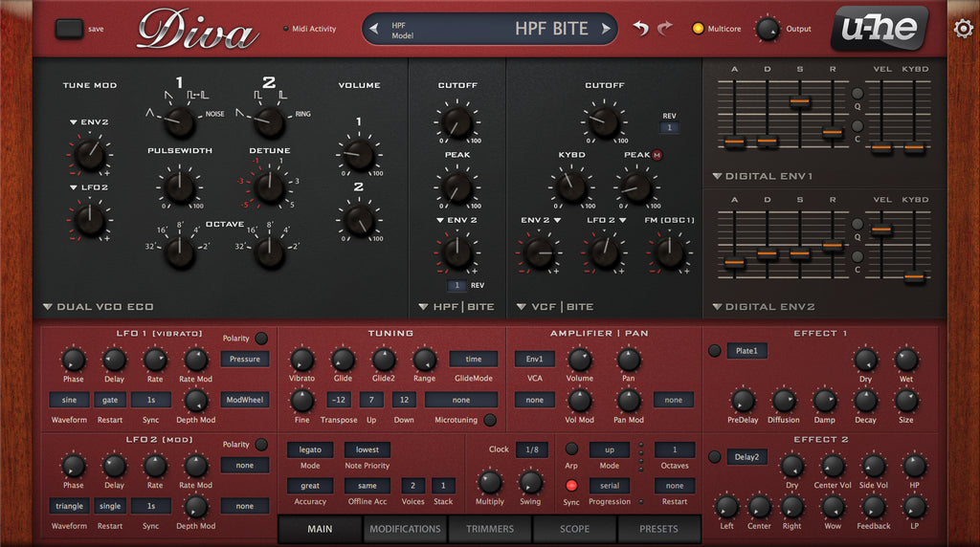
Task: Click the FM (OSC1) knob
Action: click(x=669, y=252)
